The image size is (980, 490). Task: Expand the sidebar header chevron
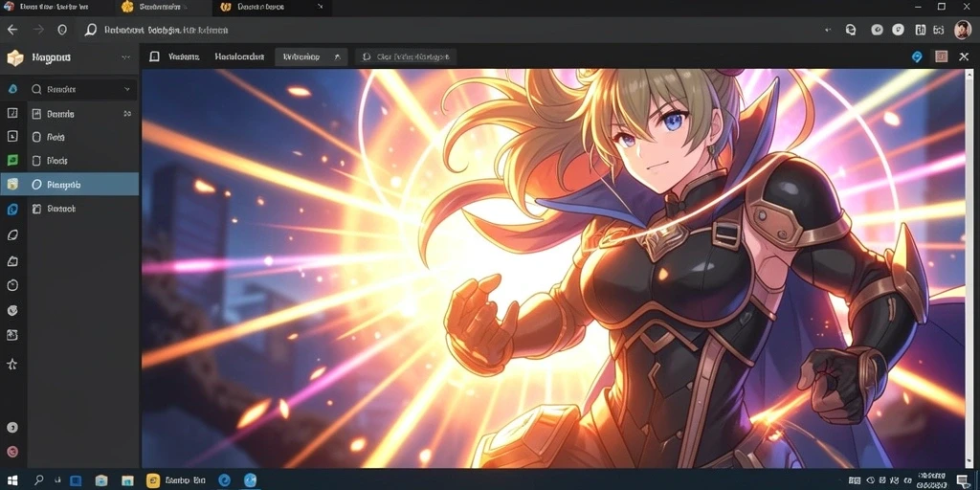(x=126, y=57)
